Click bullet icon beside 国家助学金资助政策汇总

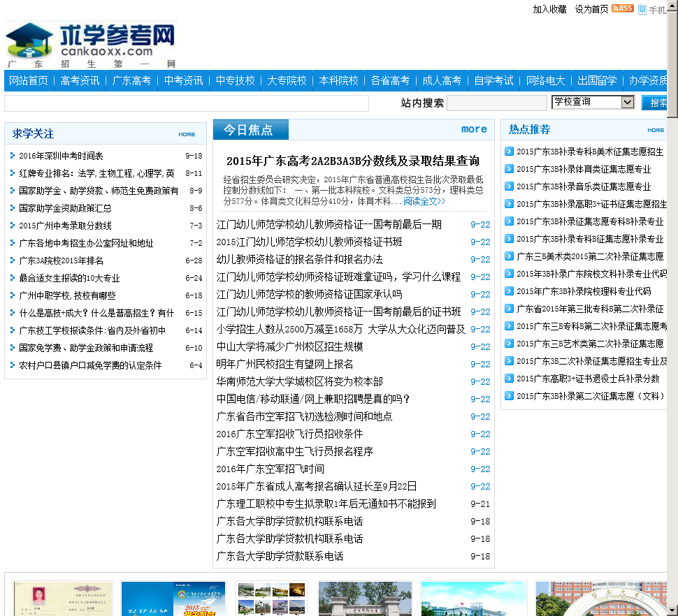point(13,208)
